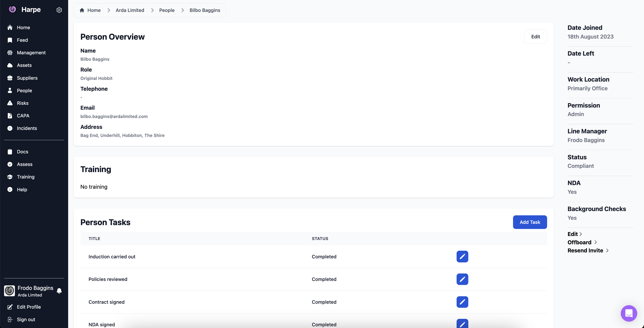Click the People breadcrumb link
Screen dimensions: 644x328
point(167,10)
